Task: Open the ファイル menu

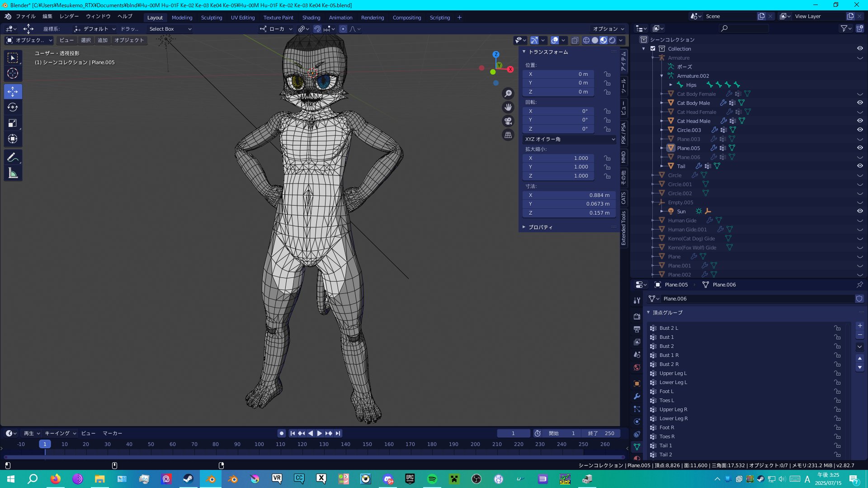Action: (x=26, y=16)
